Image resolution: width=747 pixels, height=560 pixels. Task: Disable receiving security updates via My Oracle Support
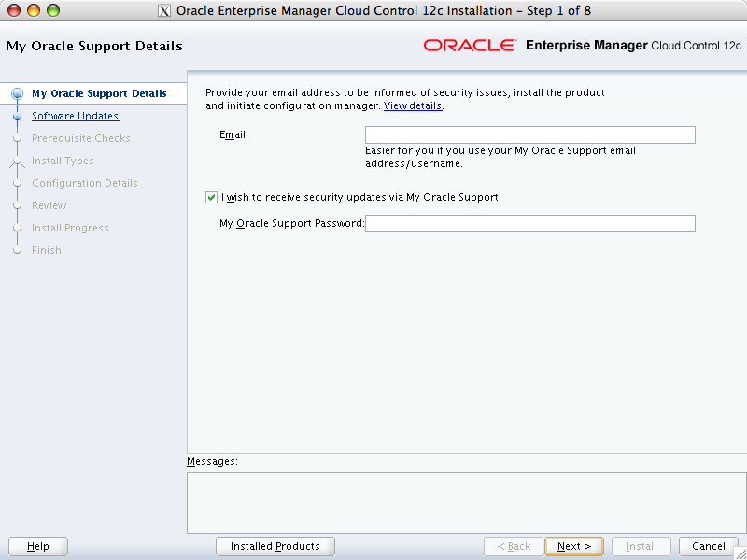pos(211,197)
